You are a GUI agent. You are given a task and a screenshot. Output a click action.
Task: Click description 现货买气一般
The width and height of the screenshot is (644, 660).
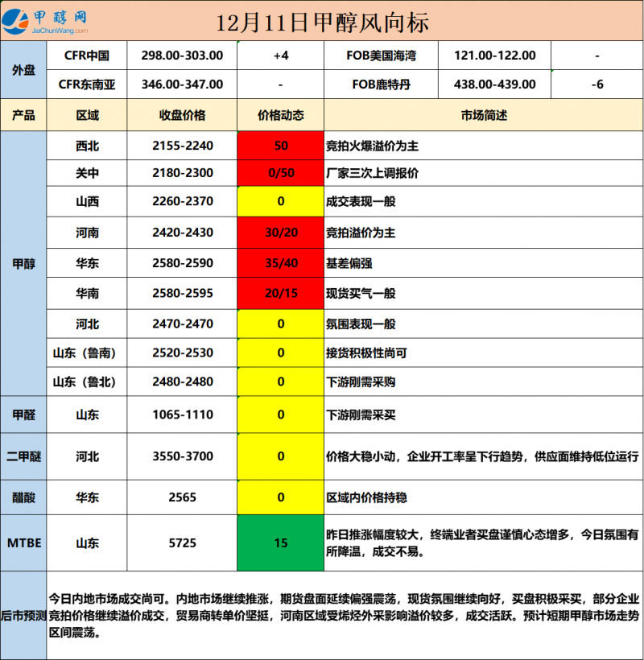pyautogui.click(x=361, y=294)
